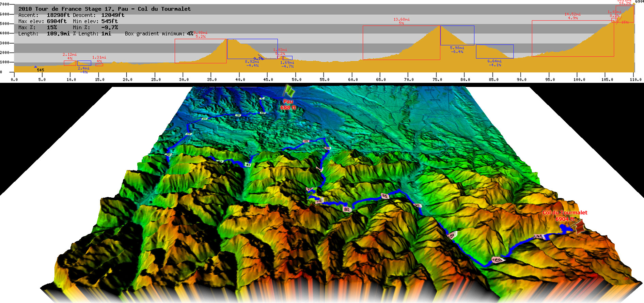Viewport: 644px width, 303px height.
Task: Select the mile 80 route marker
Action: coord(347,209)
